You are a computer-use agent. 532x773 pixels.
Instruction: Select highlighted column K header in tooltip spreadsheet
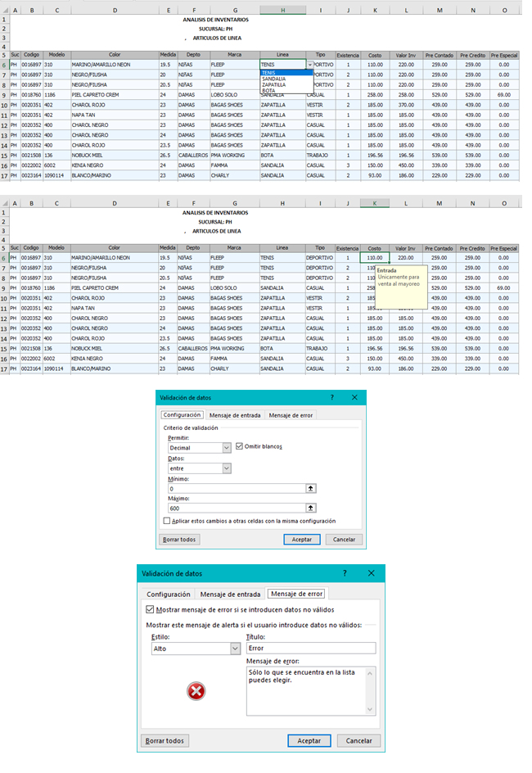point(374,203)
